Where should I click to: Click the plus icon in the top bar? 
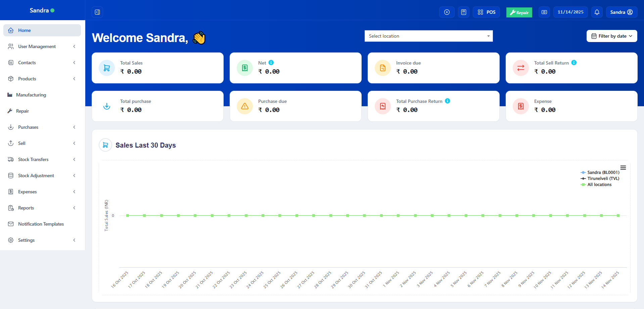447,12
